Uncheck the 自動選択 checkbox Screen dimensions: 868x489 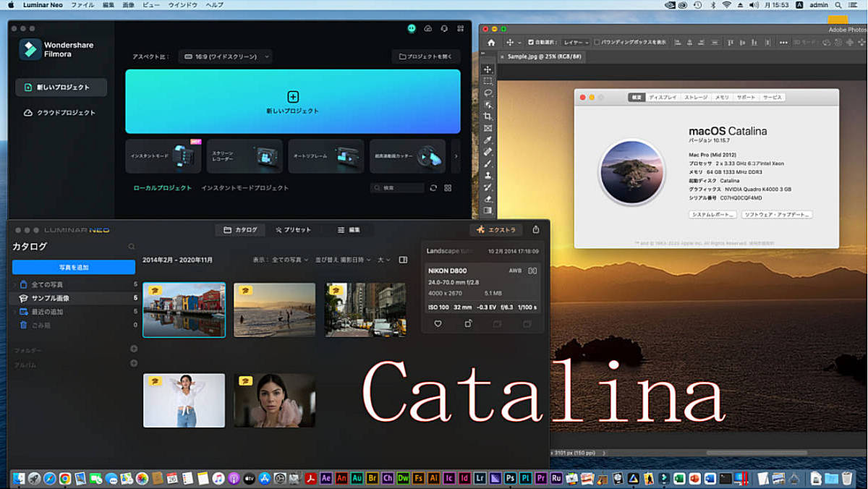click(x=531, y=43)
